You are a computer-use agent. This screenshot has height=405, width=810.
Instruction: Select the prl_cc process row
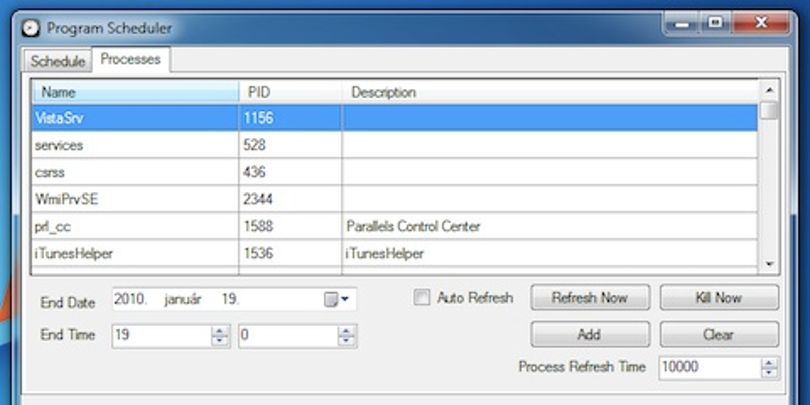pos(395,226)
